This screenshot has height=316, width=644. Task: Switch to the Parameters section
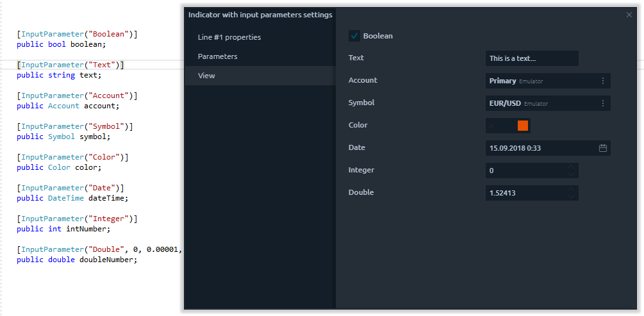coord(218,56)
